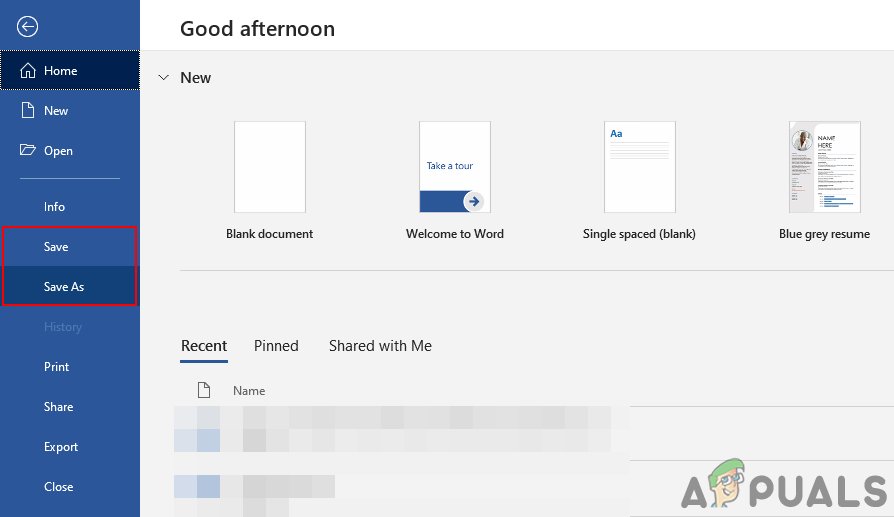This screenshot has height=517, width=894.
Task: Click Close in the sidebar
Action: [x=59, y=487]
